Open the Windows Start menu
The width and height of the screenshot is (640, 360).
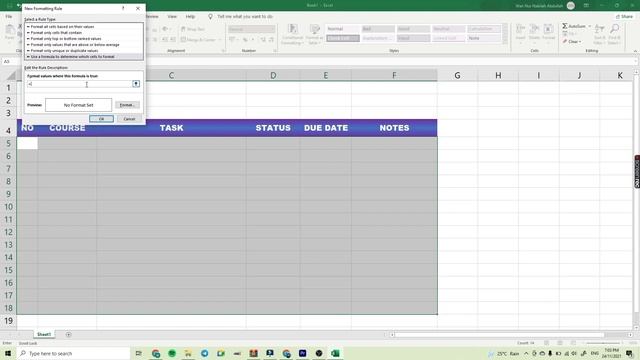[8, 353]
